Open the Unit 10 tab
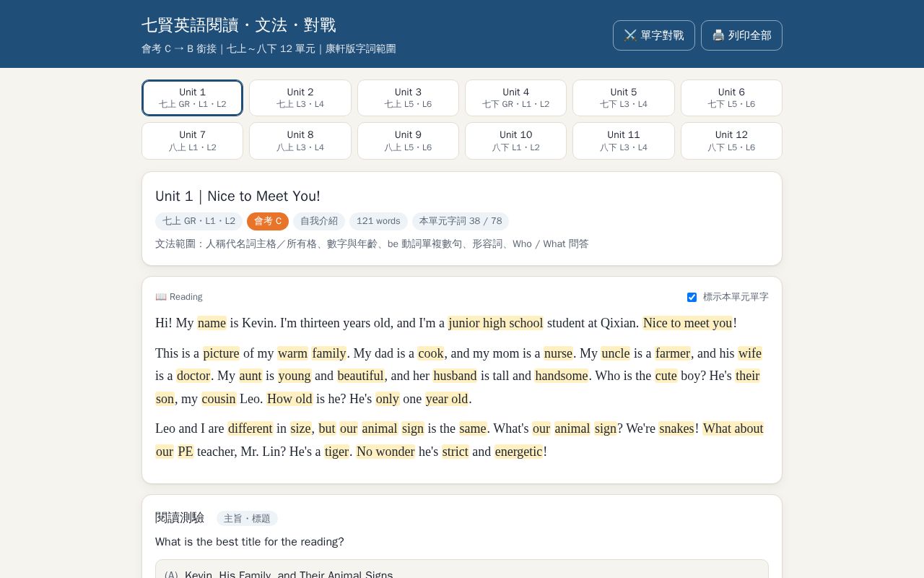 (x=515, y=141)
